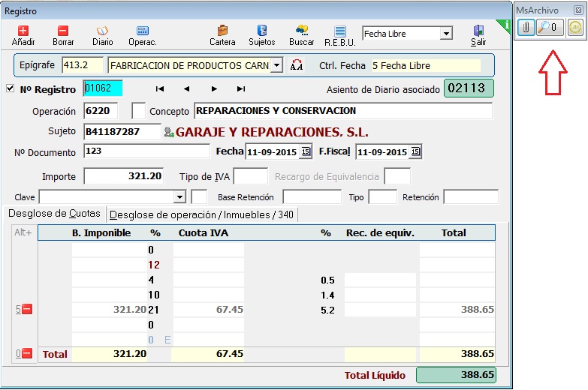Click Asiento de Diario asociado 02113 button

coord(469,88)
